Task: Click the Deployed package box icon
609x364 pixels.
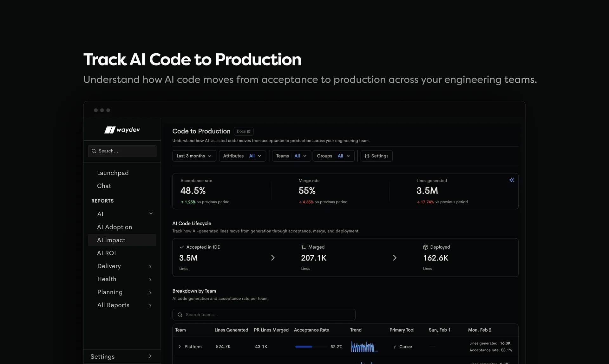Action: coord(426,247)
